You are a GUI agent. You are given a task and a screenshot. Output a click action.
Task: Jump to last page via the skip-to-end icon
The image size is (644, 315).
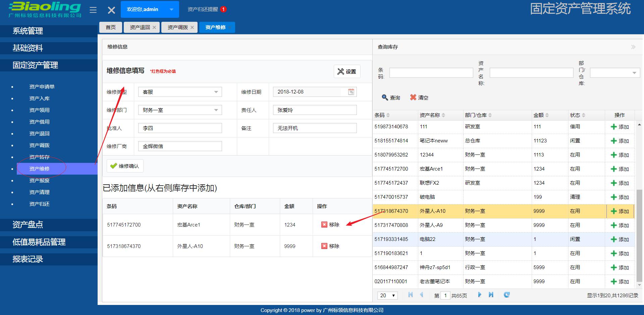coord(491,295)
